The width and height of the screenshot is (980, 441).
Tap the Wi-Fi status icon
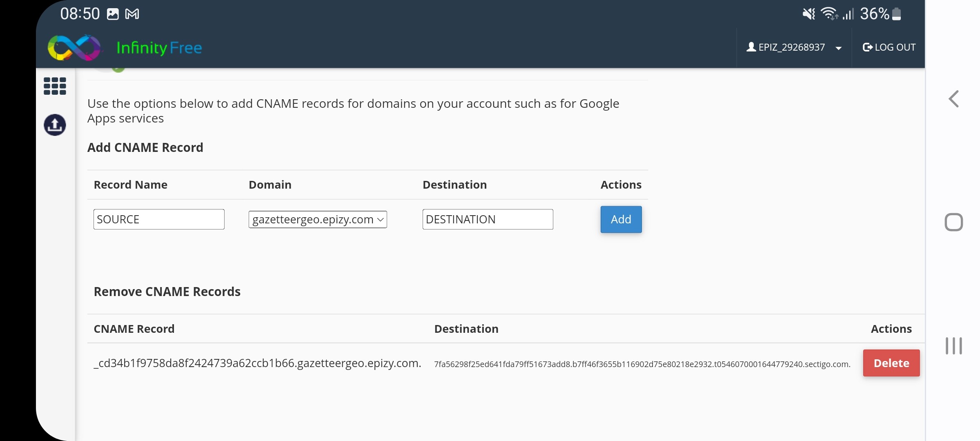(829, 14)
